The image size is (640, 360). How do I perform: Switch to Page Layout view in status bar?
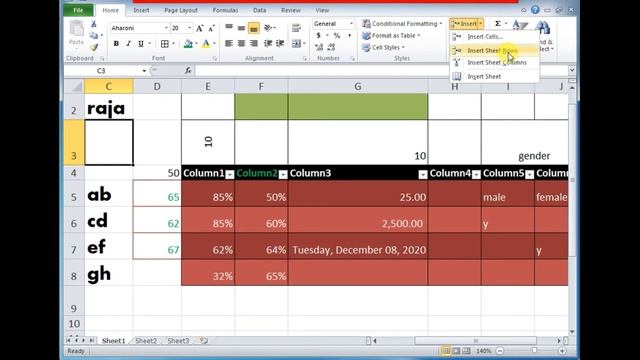point(456,351)
